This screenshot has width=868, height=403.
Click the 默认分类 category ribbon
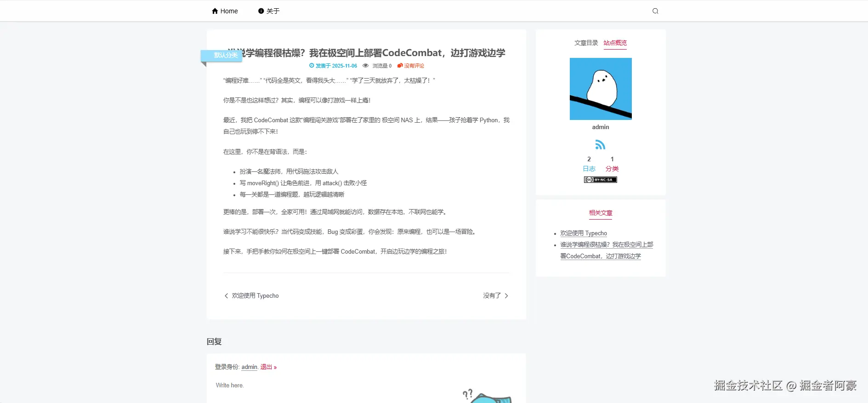222,55
